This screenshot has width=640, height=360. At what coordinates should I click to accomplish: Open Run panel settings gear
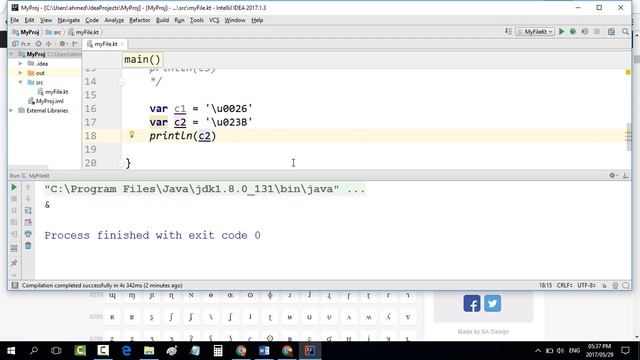(613, 176)
